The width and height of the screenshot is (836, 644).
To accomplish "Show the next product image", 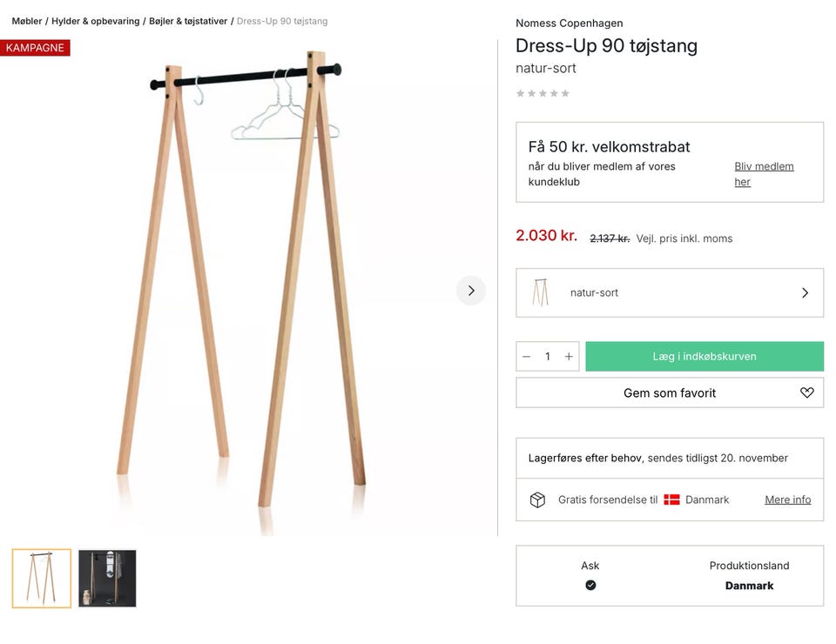I will click(x=471, y=291).
